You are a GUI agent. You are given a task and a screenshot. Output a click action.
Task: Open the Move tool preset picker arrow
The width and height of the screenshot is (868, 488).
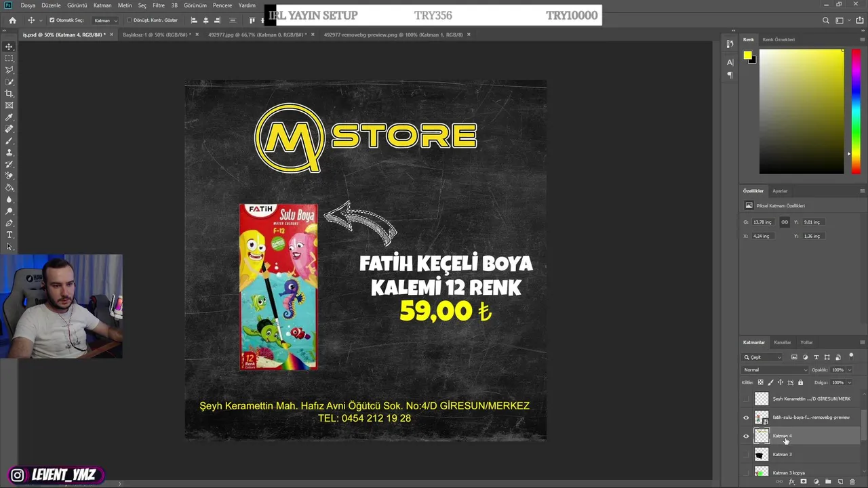[x=41, y=20]
